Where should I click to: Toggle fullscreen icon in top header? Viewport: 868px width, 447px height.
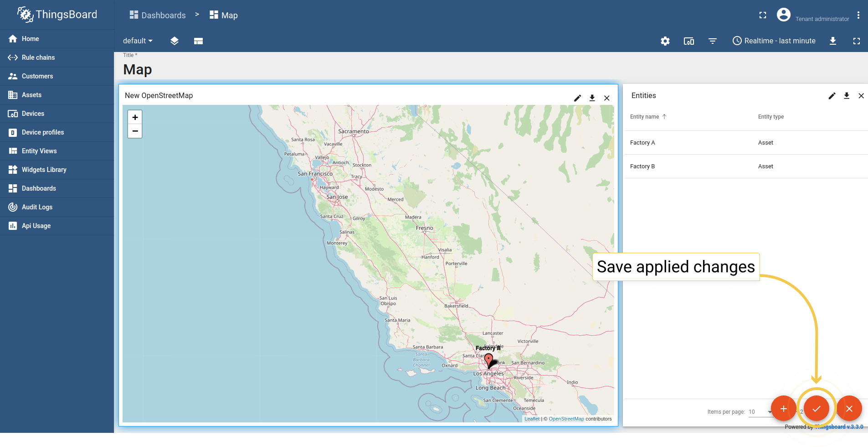coord(763,15)
